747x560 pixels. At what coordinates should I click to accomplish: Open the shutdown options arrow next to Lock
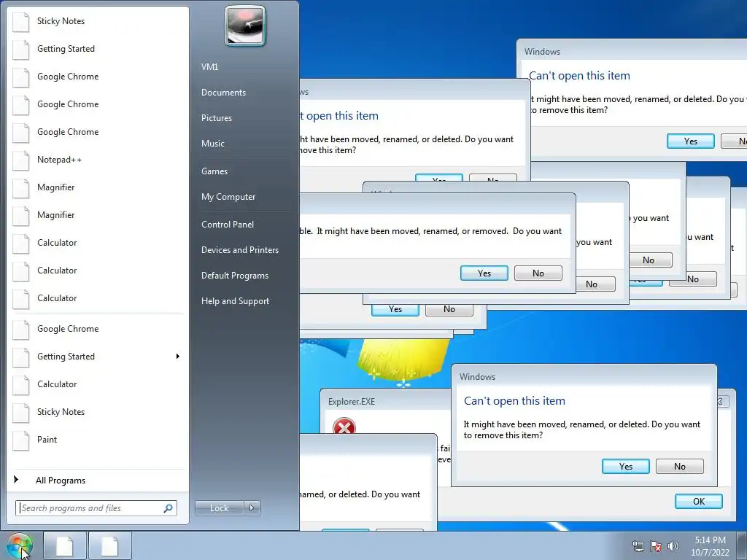coord(252,508)
